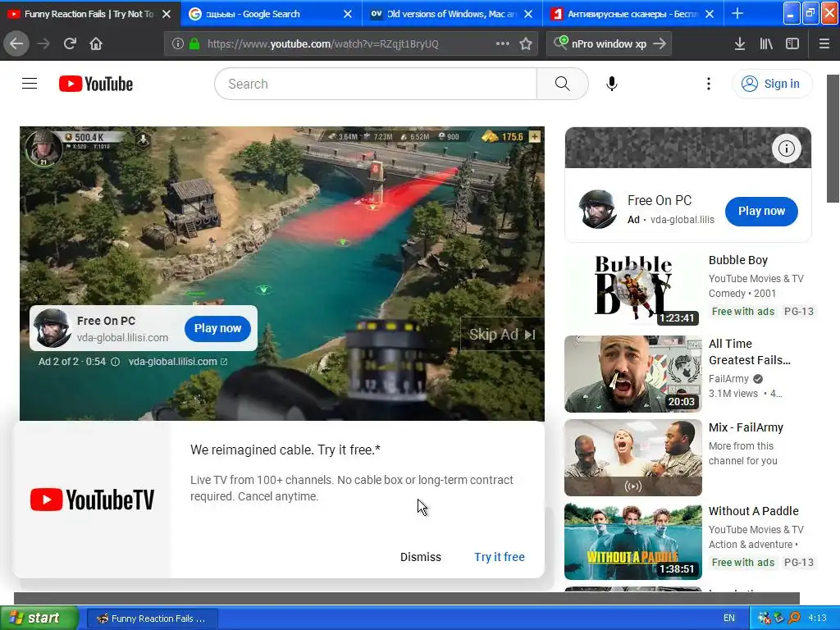Open the browser home page icon
This screenshot has height=630, width=840.
point(96,43)
